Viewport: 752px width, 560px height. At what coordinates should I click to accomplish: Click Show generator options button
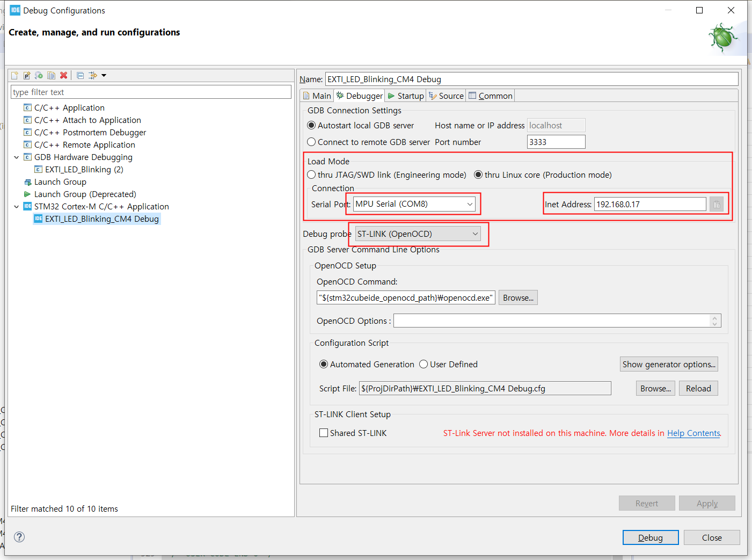pos(669,364)
